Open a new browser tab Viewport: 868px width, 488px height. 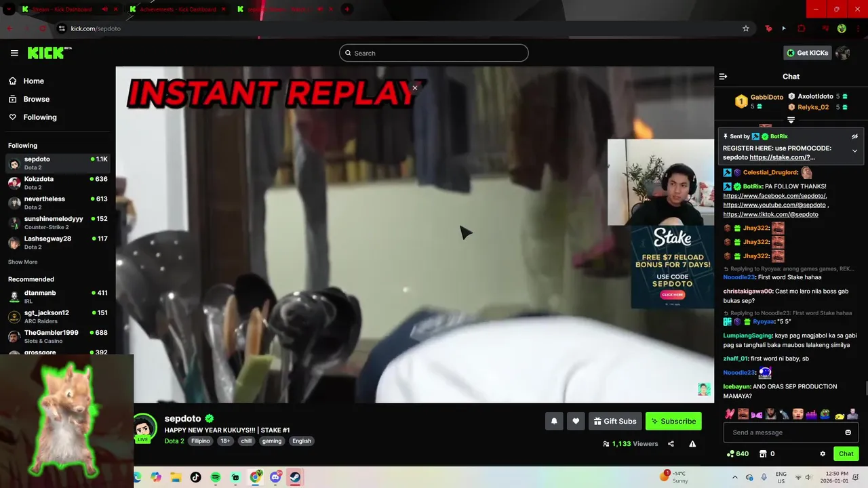pos(347,9)
